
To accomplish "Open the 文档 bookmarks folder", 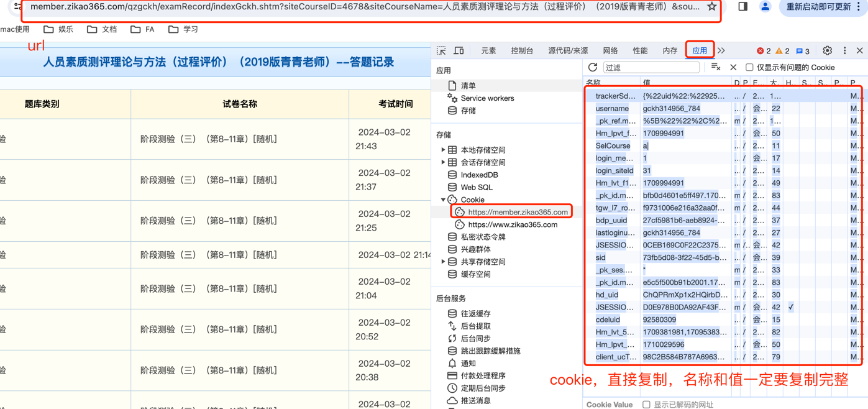I will coord(102,29).
